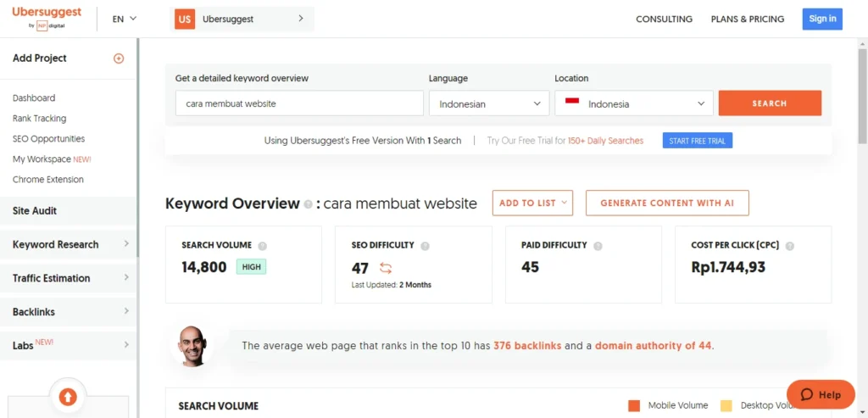Click the page vertical scrollbar

pos(862,97)
